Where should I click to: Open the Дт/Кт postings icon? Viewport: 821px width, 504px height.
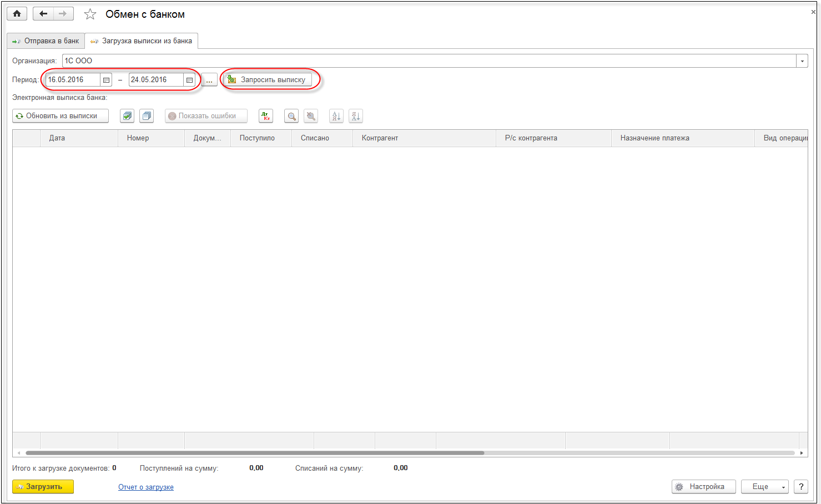266,116
